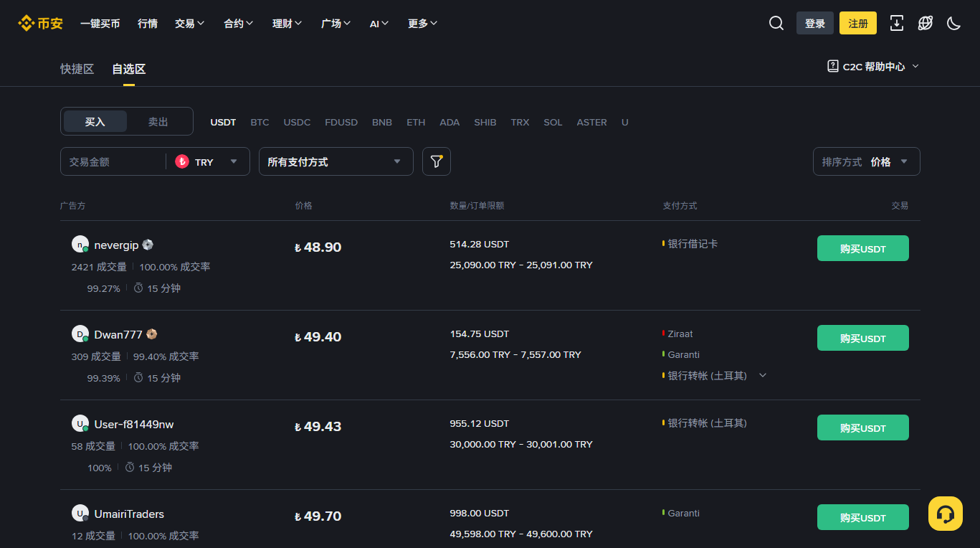Click the clock icon in nevergip's row
Viewport: 980px width, 548px height.
138,288
